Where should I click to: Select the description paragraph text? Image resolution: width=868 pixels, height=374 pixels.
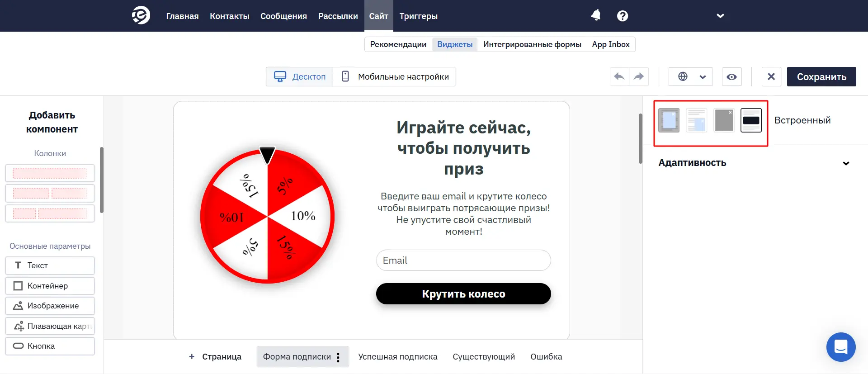tap(463, 214)
